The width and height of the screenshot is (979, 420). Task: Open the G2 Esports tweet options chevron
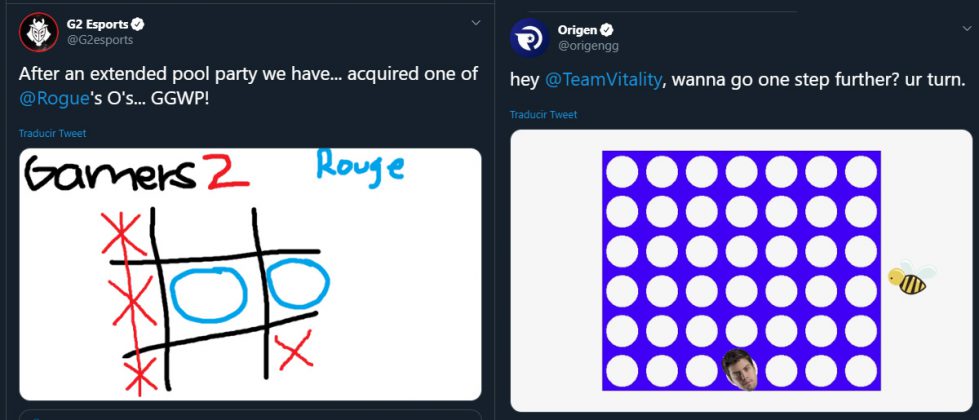point(475,22)
